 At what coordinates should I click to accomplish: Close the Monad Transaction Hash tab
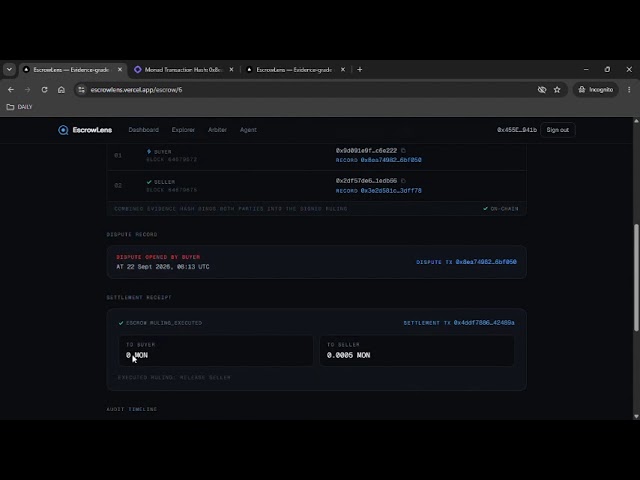point(231,70)
